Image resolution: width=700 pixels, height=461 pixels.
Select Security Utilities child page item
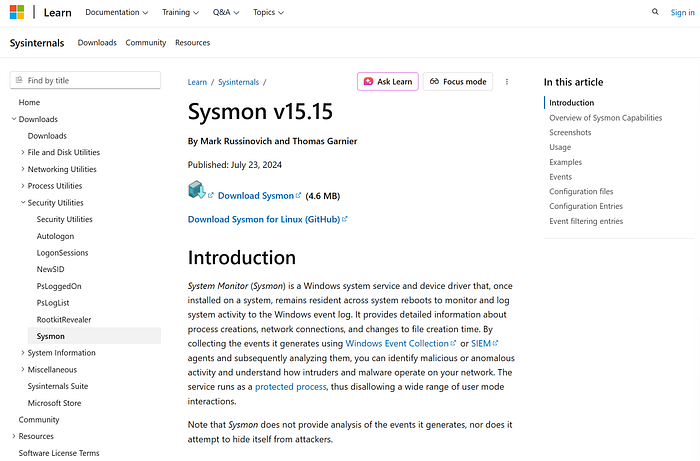click(64, 219)
